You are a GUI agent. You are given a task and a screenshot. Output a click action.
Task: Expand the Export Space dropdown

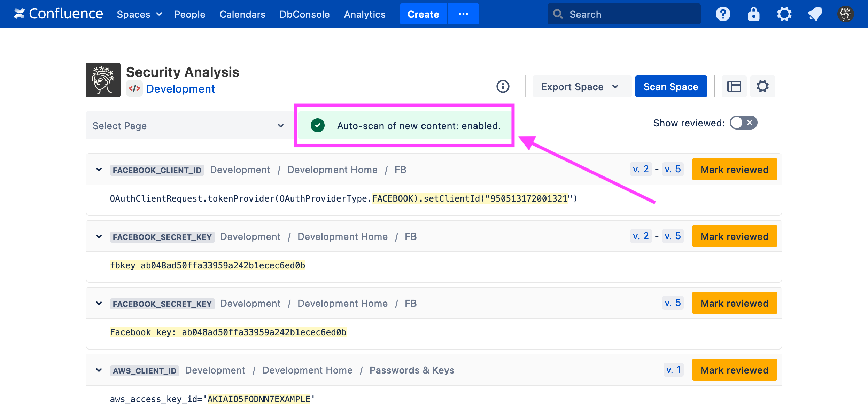(580, 87)
